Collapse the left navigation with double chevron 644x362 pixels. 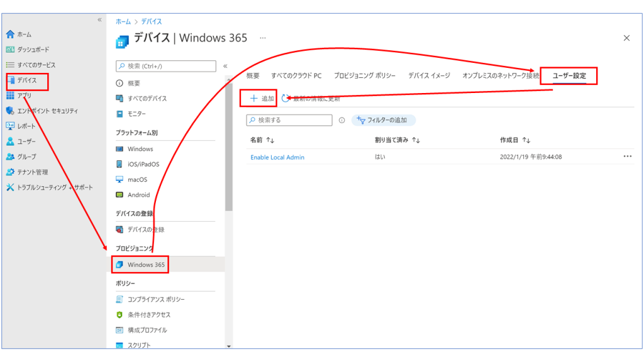click(99, 20)
